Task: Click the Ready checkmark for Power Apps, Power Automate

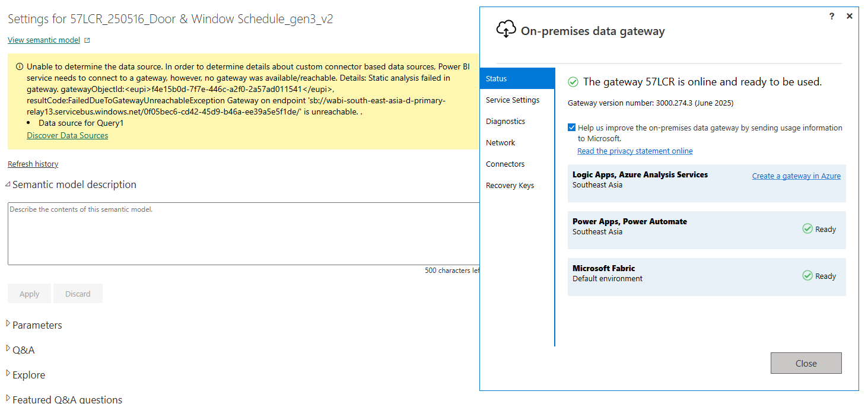Action: tap(807, 229)
